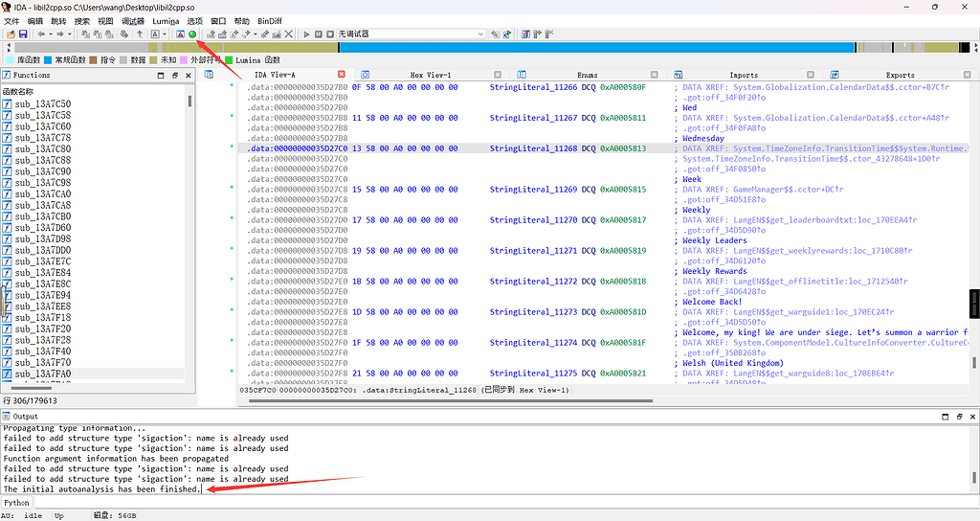Viewport: 980px width, 521px height.
Task: Open the 视图 menu
Action: click(x=105, y=21)
